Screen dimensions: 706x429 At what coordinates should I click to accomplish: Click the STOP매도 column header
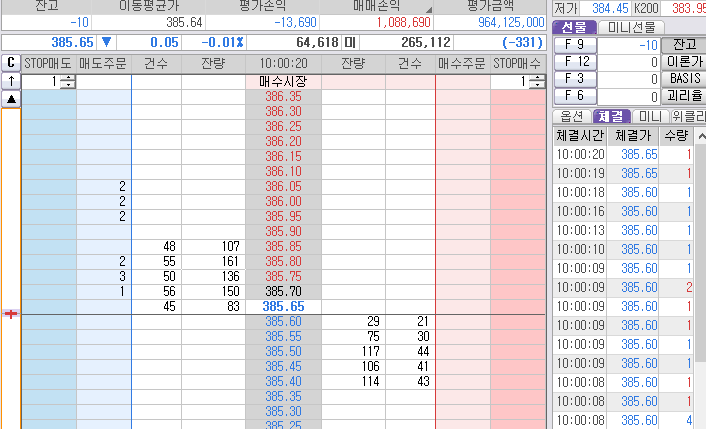pos(48,63)
